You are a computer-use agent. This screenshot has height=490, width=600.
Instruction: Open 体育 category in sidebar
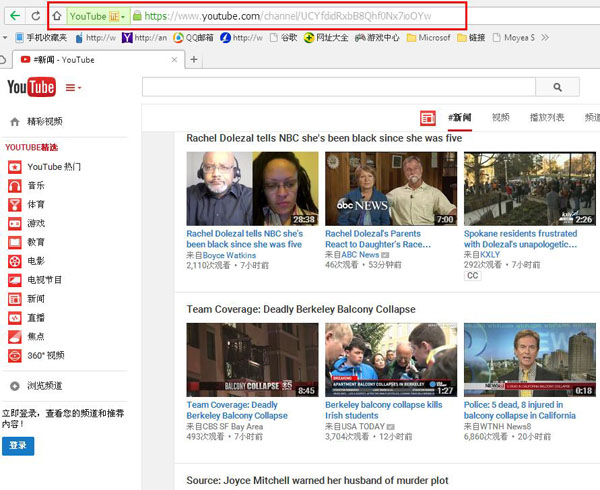tap(26, 204)
